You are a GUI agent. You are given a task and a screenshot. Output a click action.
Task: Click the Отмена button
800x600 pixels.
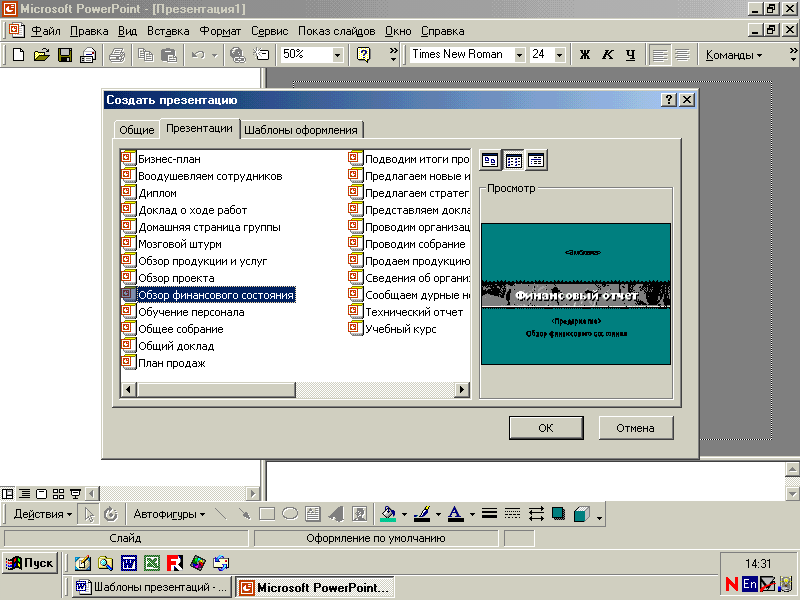pyautogui.click(x=635, y=428)
